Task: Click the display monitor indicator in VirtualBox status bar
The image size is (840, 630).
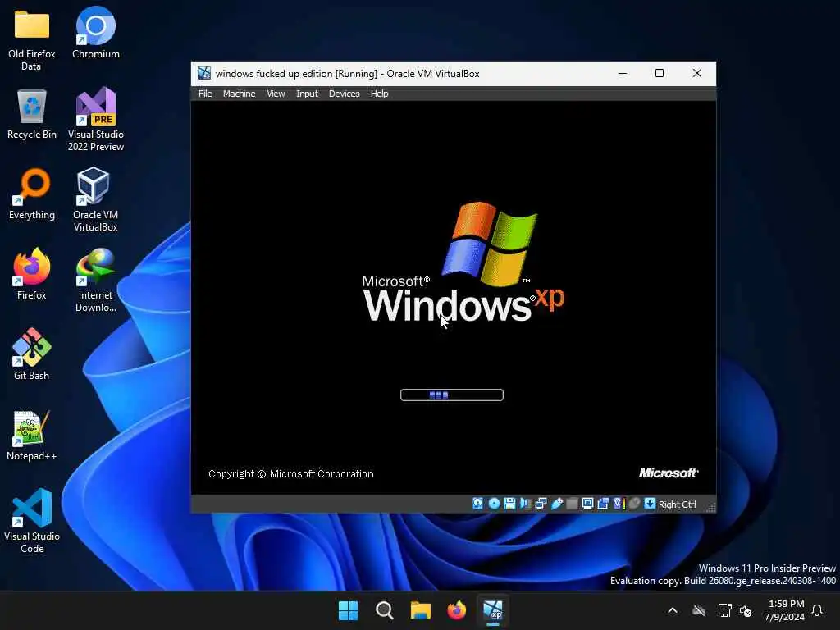Action: [587, 504]
